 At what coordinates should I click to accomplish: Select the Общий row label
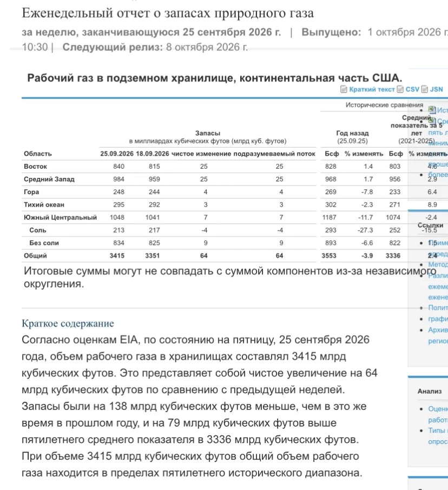[x=35, y=256]
